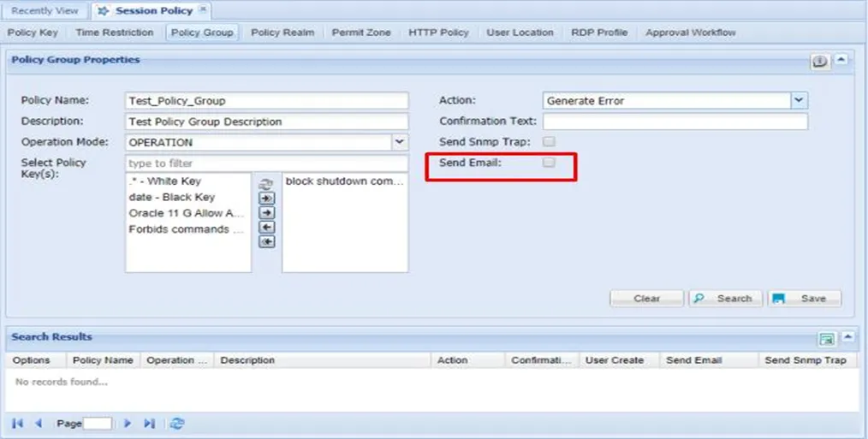This screenshot has height=439, width=868.
Task: Open the User Location tab
Action: (520, 33)
